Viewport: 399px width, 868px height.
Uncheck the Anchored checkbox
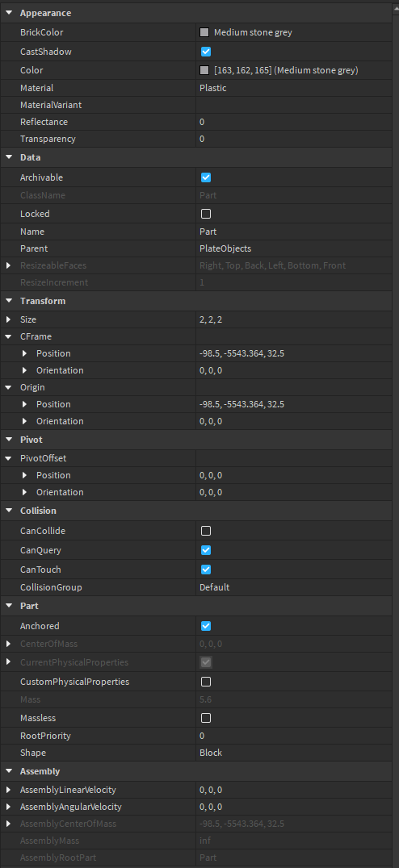point(206,626)
